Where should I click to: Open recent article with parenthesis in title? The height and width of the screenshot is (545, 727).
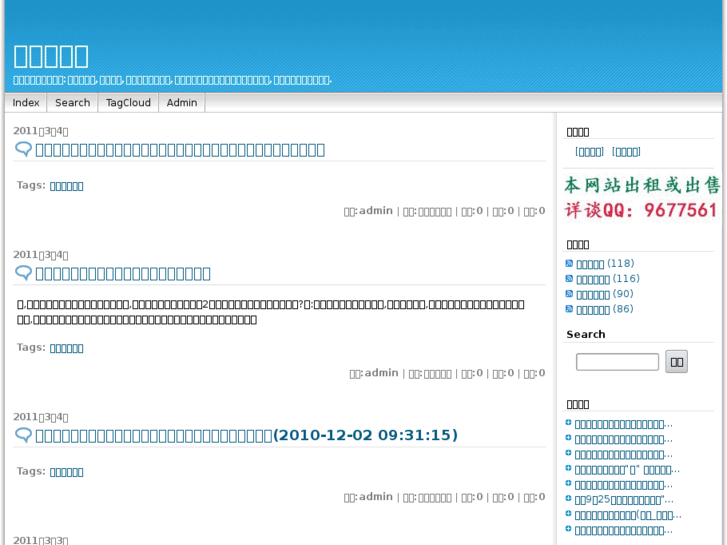(x=628, y=516)
